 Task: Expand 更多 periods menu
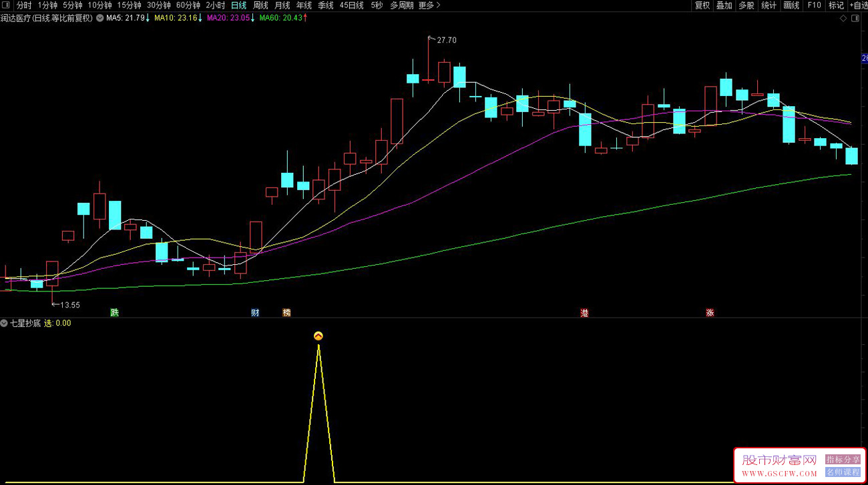click(429, 5)
